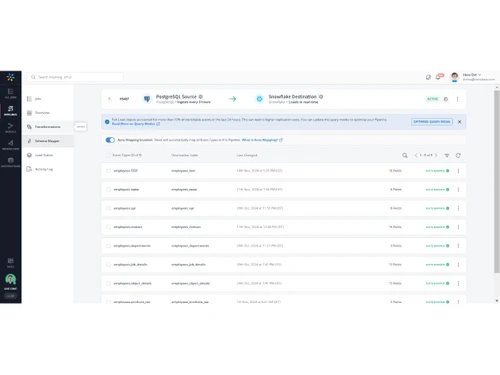Click the Snowflake Destination title
500x375 pixels.
[x=293, y=97]
